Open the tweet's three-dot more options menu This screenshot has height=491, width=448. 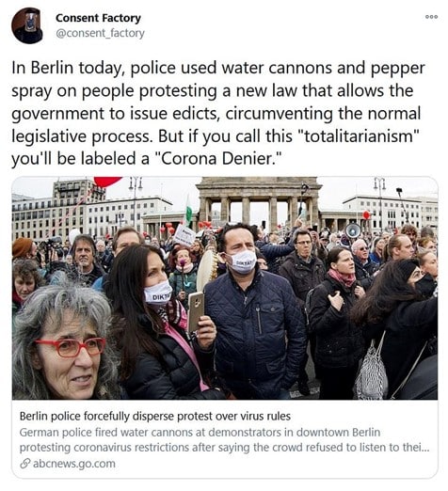(431, 17)
